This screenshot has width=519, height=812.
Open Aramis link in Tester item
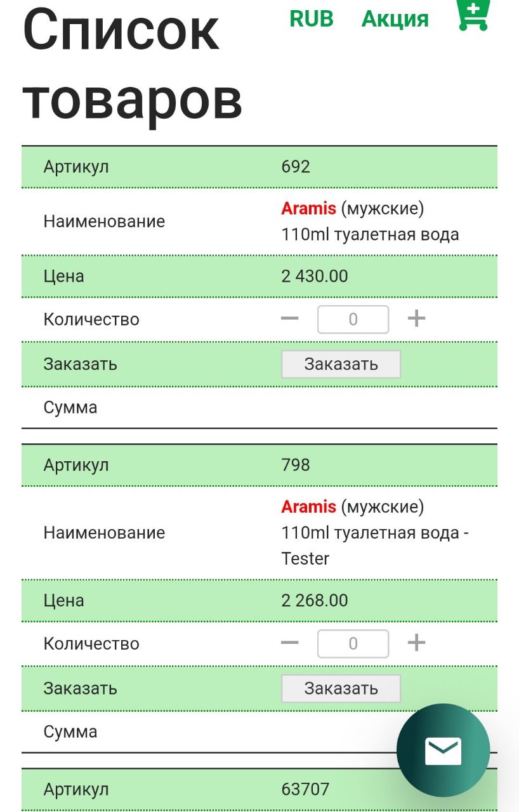tap(309, 506)
